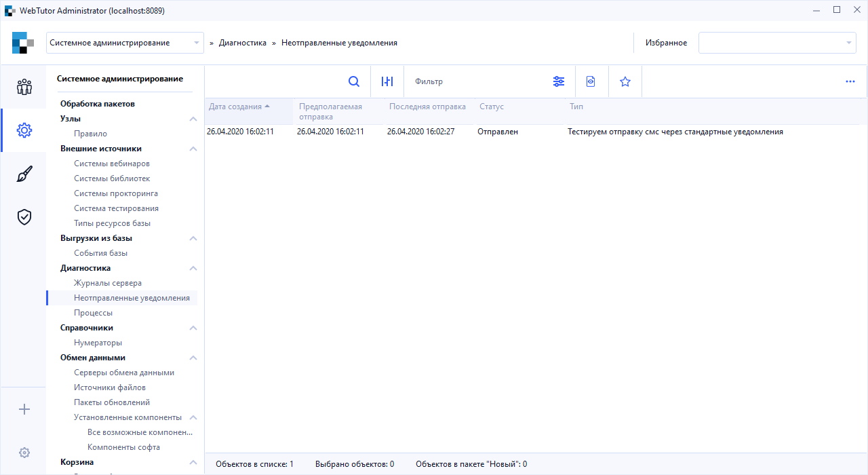The image size is (868, 475).
Task: Open the Избранное dropdown
Action: [x=777, y=43]
